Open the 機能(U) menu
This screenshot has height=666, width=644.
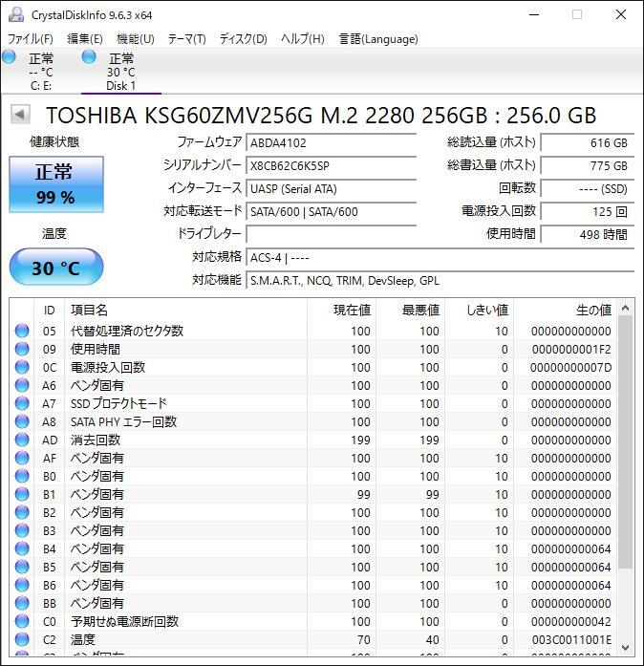click(x=136, y=39)
